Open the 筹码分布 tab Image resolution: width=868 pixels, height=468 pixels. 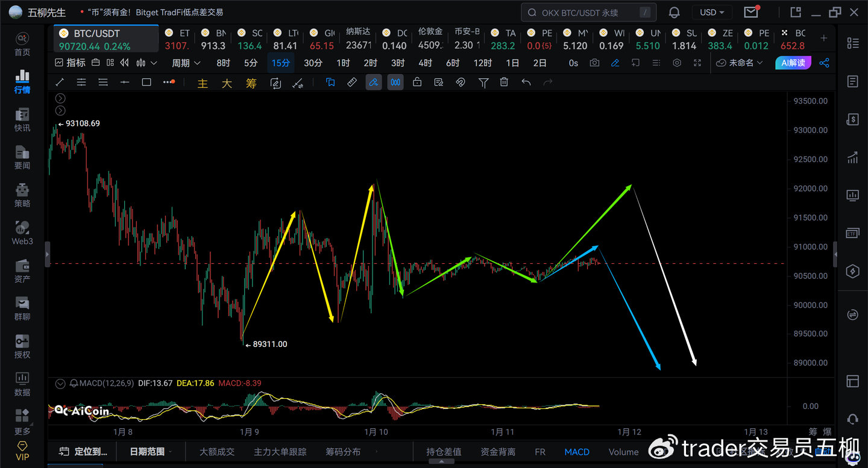(343, 452)
